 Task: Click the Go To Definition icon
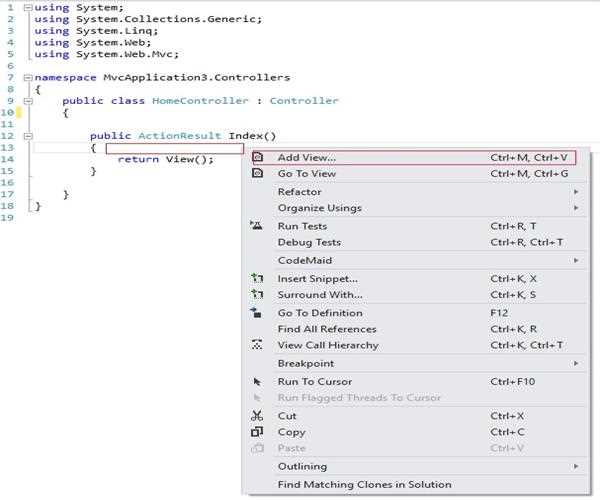point(257,313)
